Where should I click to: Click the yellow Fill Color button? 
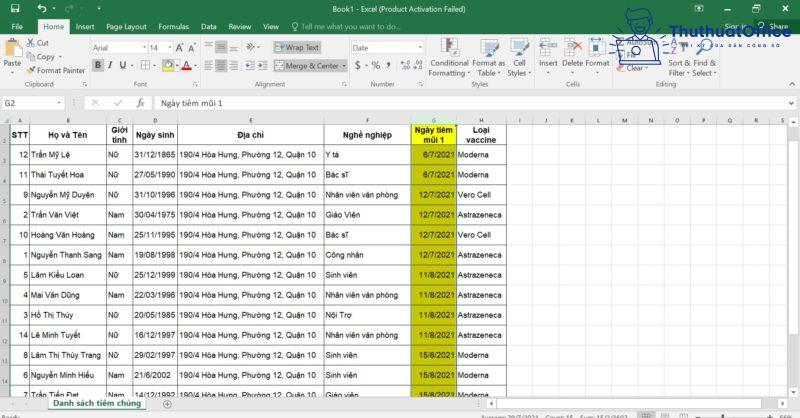click(x=167, y=65)
